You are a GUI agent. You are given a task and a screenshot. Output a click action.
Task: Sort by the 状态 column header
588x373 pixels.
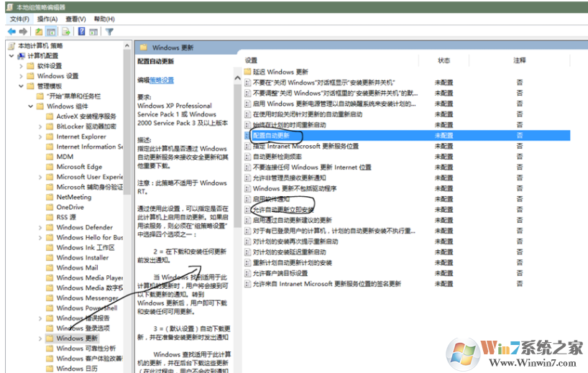pos(444,60)
